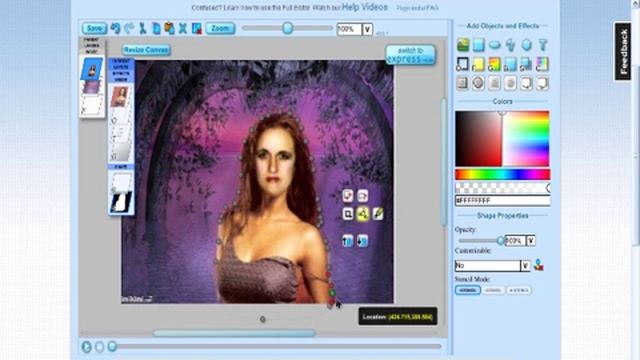Select the highlighted parent layer thumbnail
This screenshot has width=640, height=360.
point(92,69)
